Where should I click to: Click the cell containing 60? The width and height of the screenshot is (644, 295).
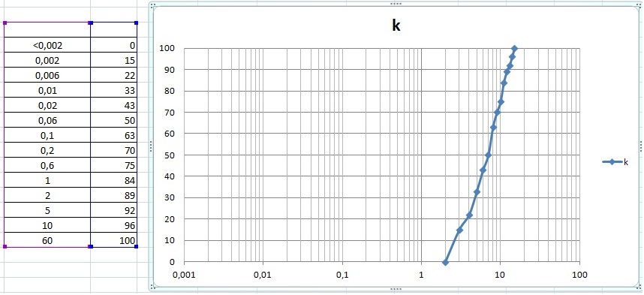click(x=47, y=240)
